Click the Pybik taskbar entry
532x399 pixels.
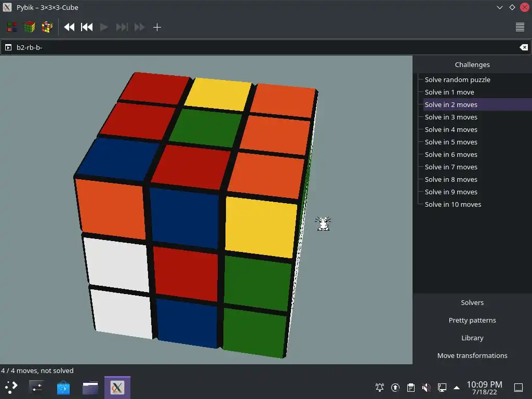click(x=117, y=388)
